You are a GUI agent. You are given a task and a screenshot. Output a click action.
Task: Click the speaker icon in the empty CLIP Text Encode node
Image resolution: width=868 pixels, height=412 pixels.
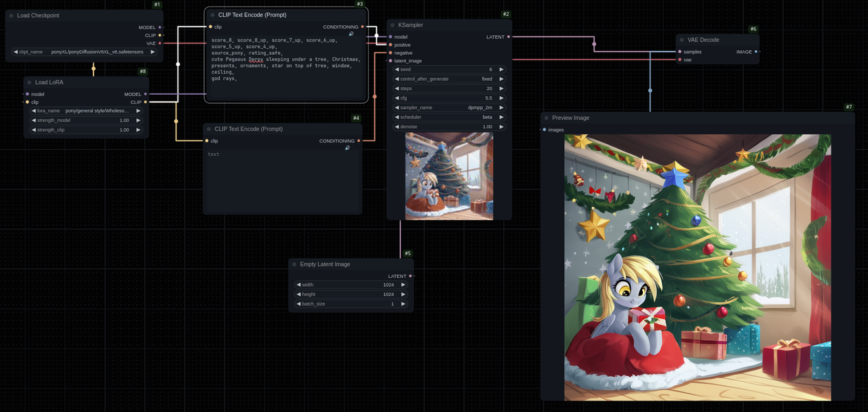pos(348,148)
